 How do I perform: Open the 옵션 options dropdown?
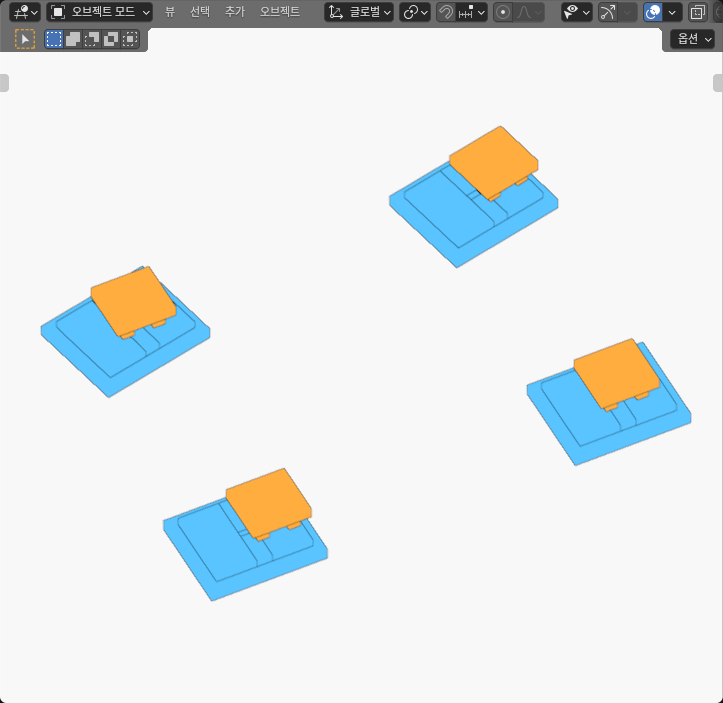pos(694,39)
